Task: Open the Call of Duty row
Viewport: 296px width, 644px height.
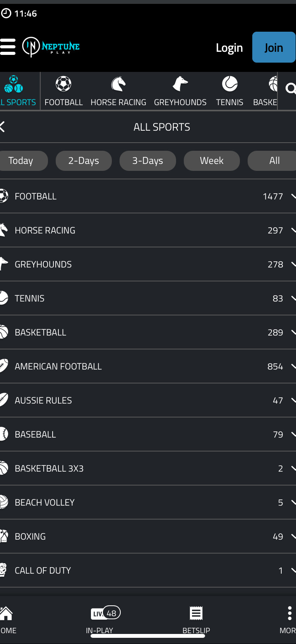Action: point(148,571)
